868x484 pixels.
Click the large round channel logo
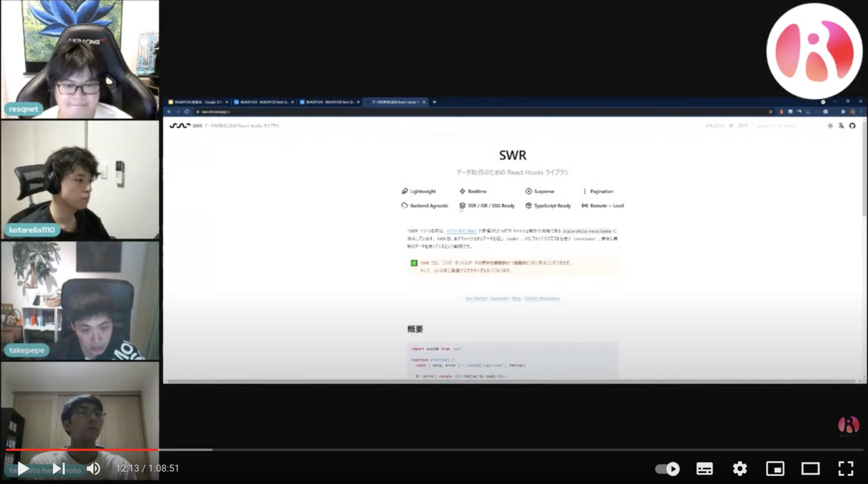[814, 51]
